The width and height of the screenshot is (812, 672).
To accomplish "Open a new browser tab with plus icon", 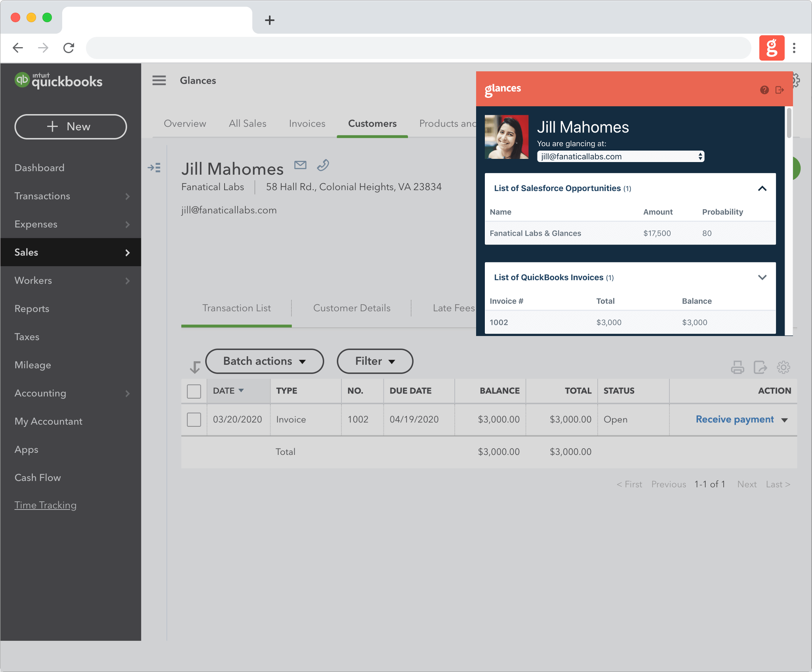I will pos(270,20).
